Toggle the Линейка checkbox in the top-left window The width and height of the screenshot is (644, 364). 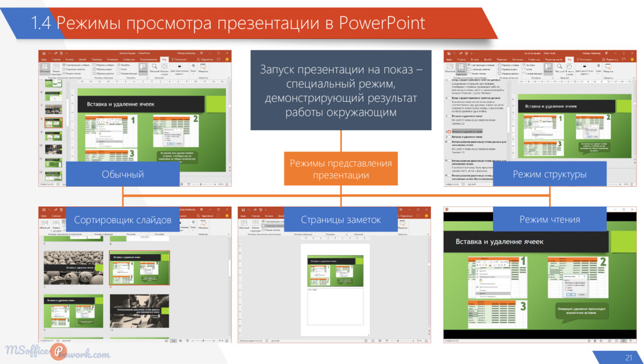[x=124, y=65]
